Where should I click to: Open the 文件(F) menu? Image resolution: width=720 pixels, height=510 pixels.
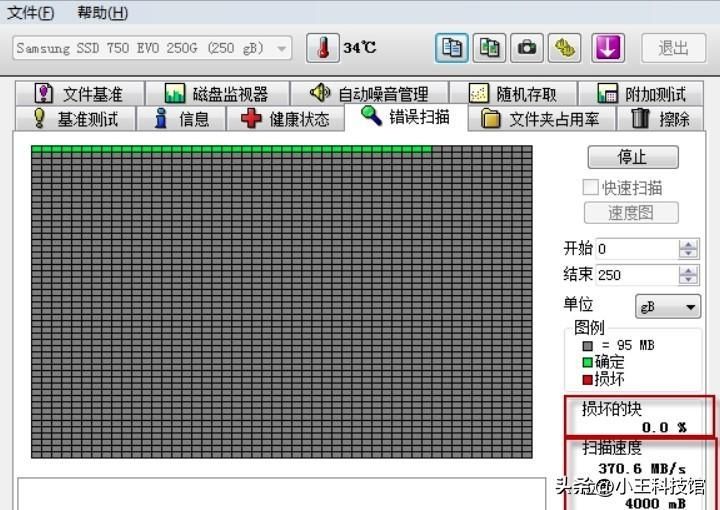pyautogui.click(x=31, y=12)
